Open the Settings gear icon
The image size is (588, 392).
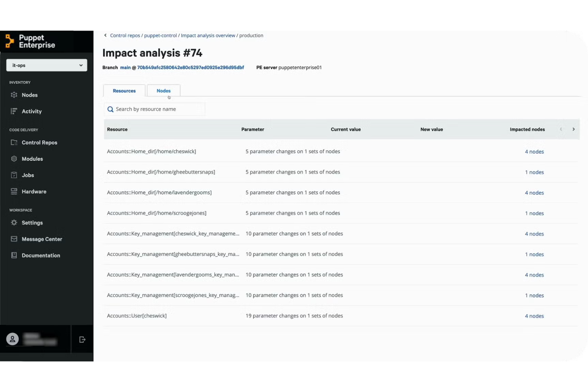click(x=14, y=222)
